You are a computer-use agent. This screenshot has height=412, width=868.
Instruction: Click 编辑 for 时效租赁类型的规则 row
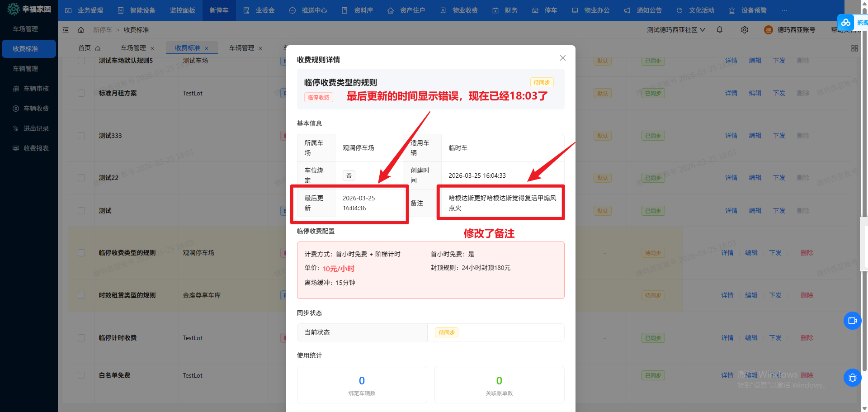751,295
